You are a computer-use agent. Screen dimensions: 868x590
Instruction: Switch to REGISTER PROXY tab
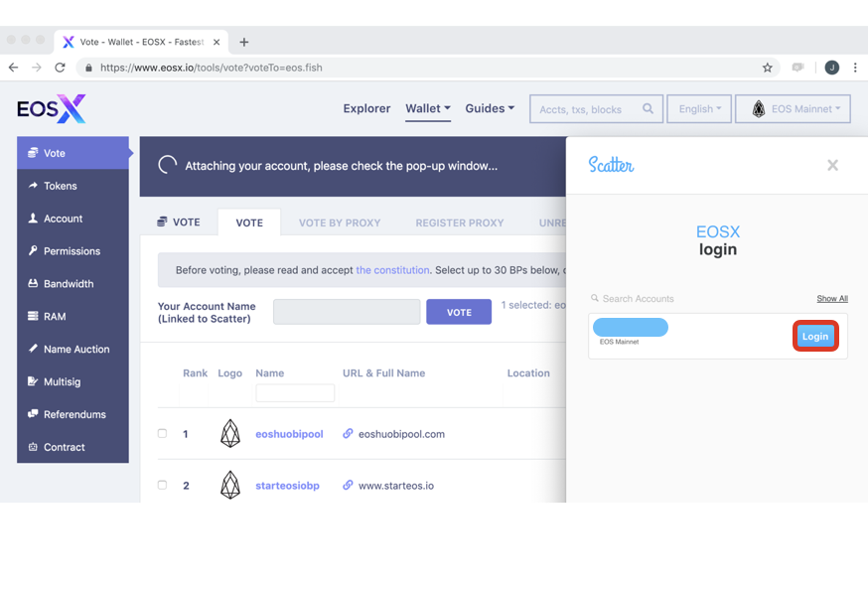[x=460, y=222]
